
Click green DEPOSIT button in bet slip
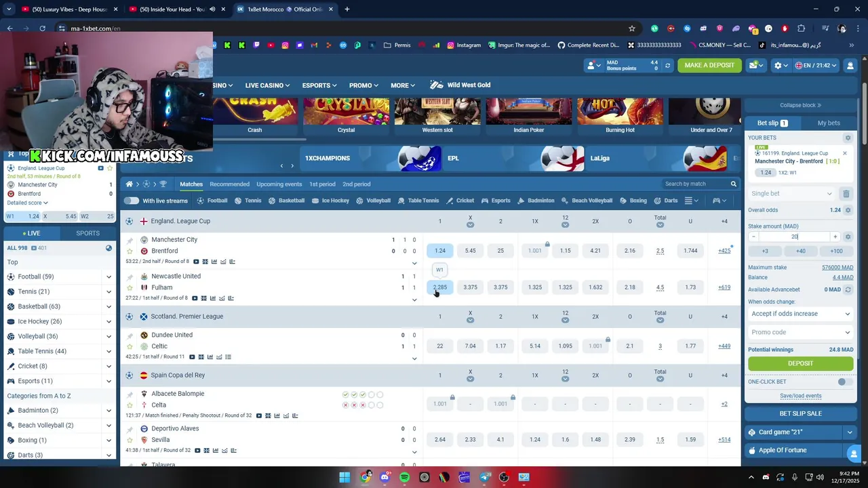pyautogui.click(x=800, y=363)
